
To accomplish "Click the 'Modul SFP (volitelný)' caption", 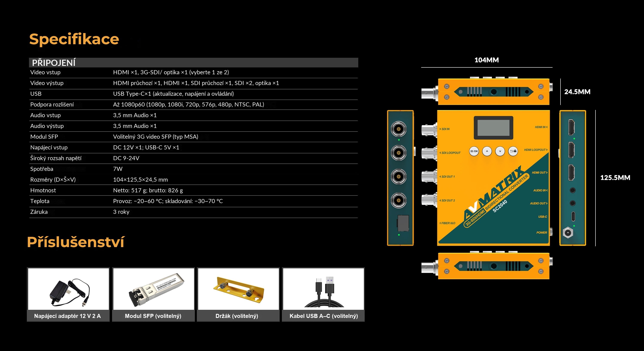I will pos(153,316).
